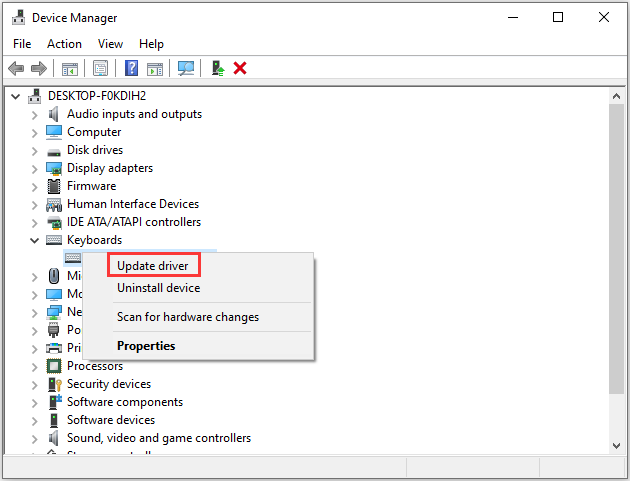Viewport: 630px width, 481px height.
Task: Select the Security devices key icon
Action: coord(55,384)
